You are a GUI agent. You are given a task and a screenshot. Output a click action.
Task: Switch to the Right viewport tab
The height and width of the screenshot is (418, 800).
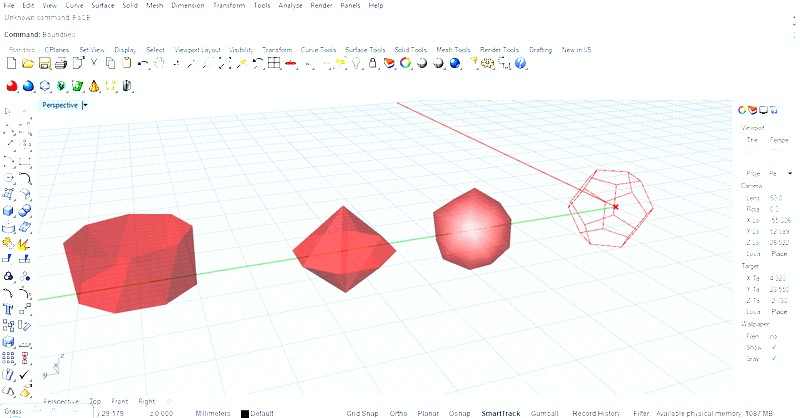(x=146, y=402)
